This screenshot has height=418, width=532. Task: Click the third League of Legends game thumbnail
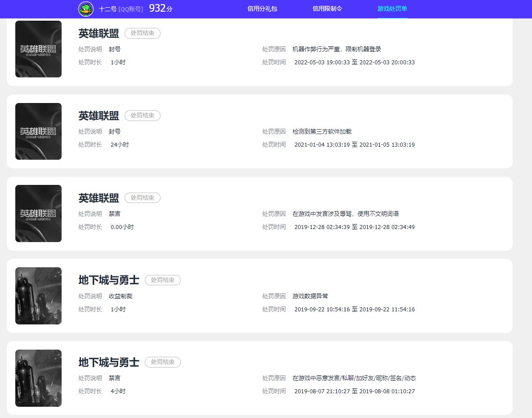(x=38, y=213)
